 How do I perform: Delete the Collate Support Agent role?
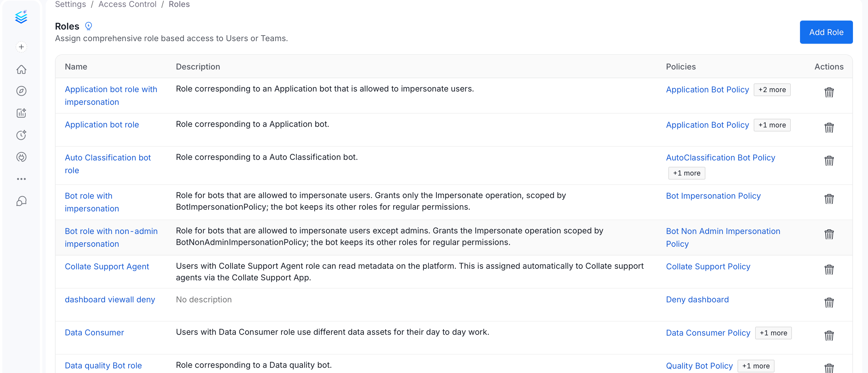coord(829,270)
